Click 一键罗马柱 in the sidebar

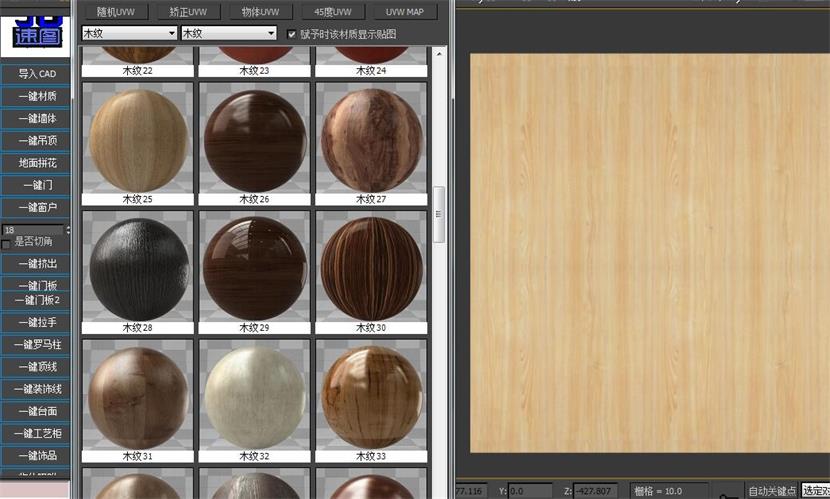coord(36,344)
